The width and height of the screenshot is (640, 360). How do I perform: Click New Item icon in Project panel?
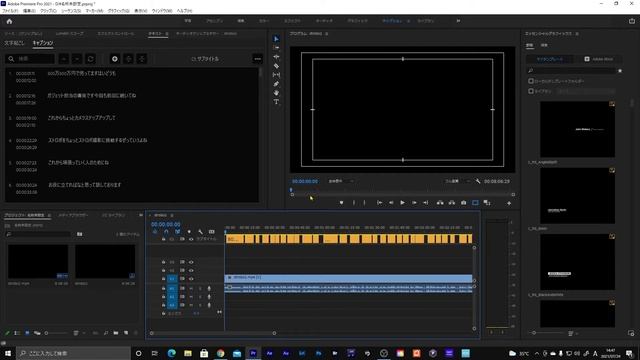coord(126,333)
